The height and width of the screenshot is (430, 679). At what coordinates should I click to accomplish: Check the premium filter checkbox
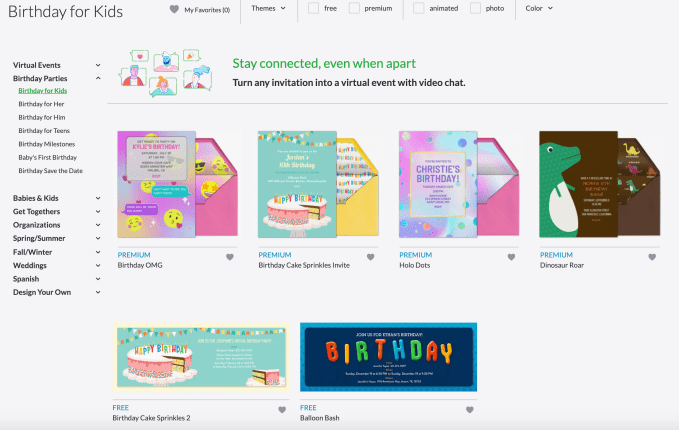point(354,8)
